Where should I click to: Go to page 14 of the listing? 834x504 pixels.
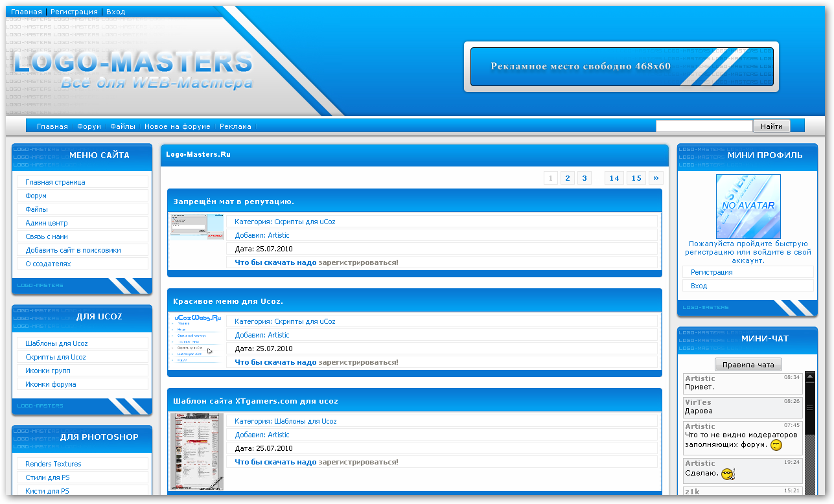[614, 178]
